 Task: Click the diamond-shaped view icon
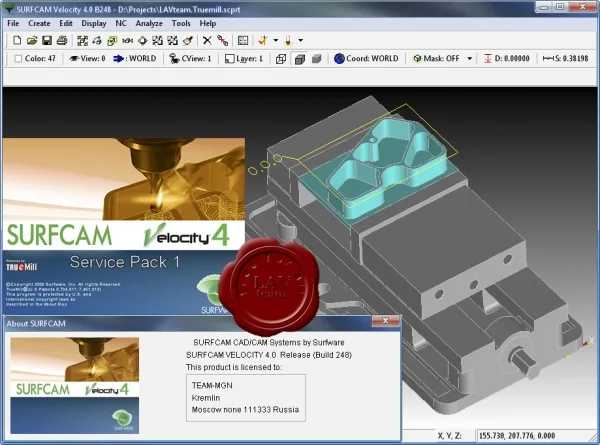[x=142, y=40]
